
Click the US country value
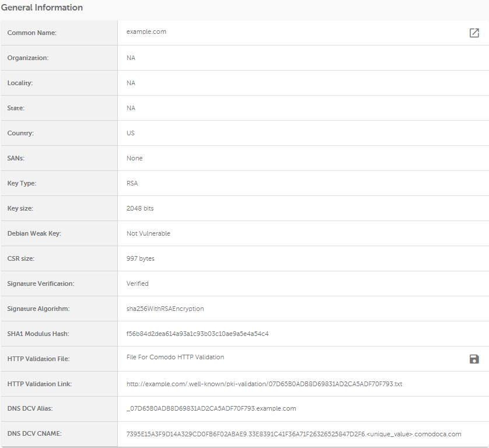click(130, 133)
